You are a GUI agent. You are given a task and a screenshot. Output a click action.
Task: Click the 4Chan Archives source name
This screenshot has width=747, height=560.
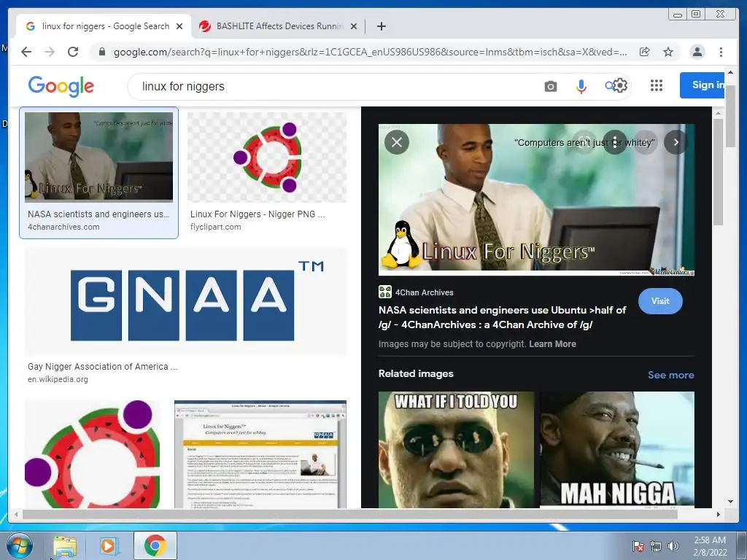(424, 292)
